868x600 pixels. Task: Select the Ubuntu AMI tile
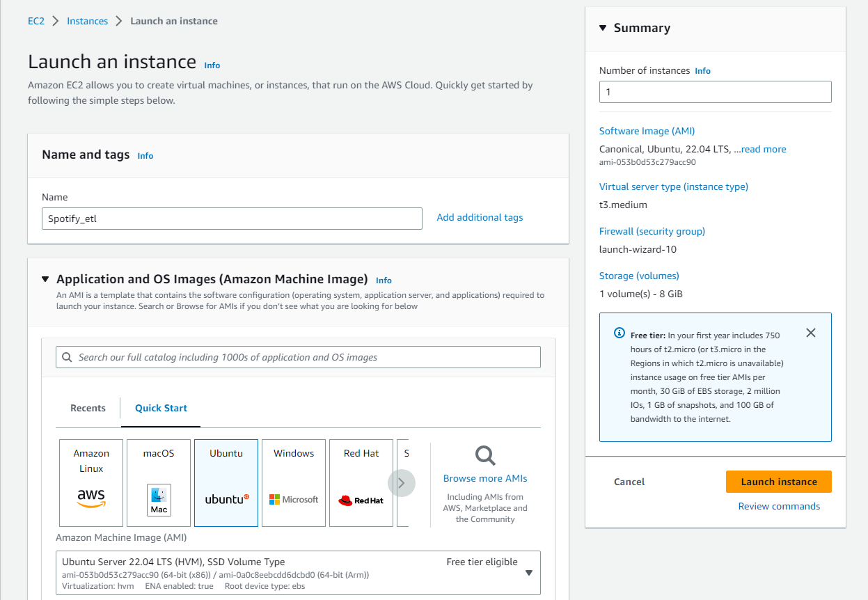click(x=226, y=483)
